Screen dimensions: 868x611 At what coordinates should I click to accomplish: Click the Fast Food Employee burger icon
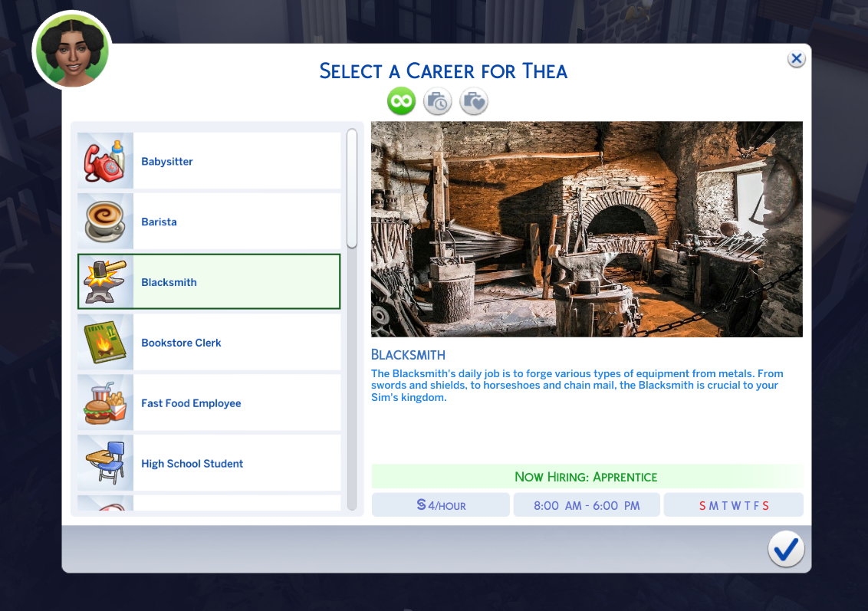coord(105,402)
